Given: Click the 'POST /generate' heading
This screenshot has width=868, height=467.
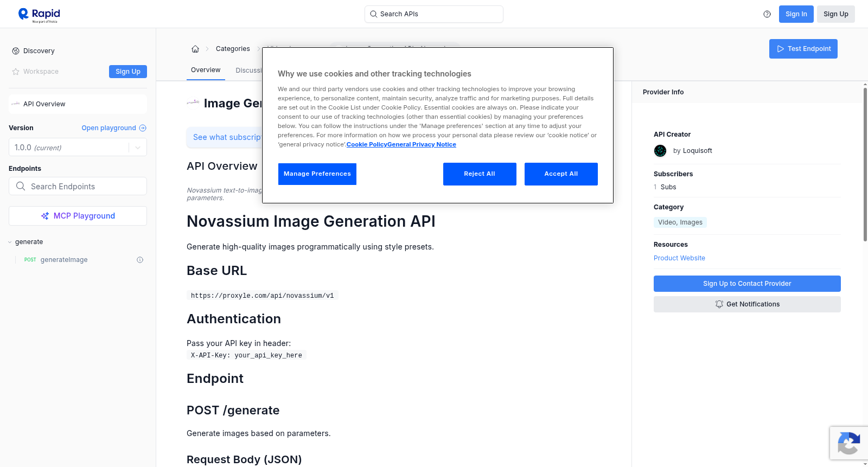Looking at the screenshot, I should (x=233, y=411).
